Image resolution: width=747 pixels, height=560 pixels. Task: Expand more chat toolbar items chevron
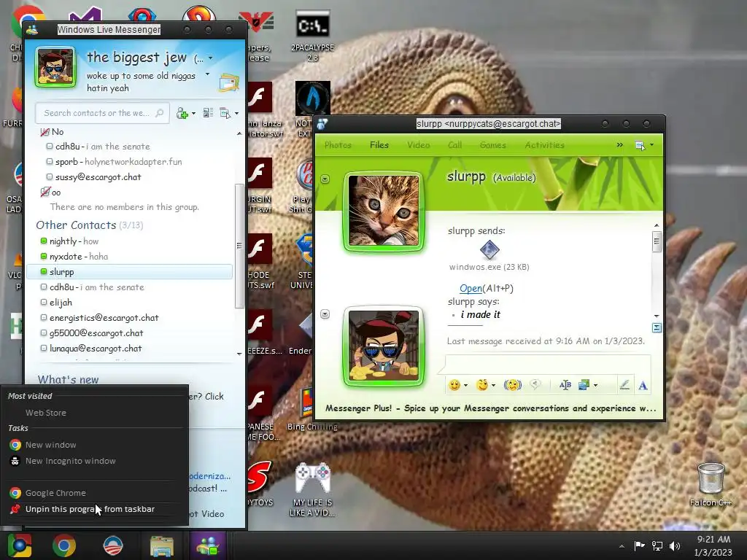619,145
